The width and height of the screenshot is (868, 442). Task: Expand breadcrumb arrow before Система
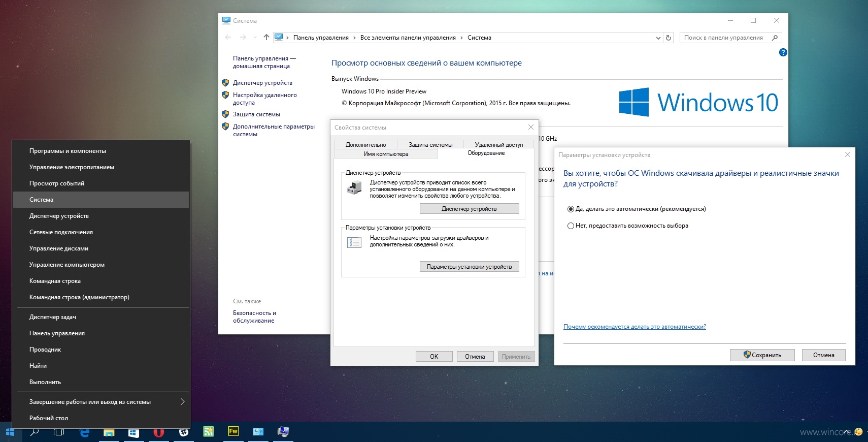coord(461,38)
